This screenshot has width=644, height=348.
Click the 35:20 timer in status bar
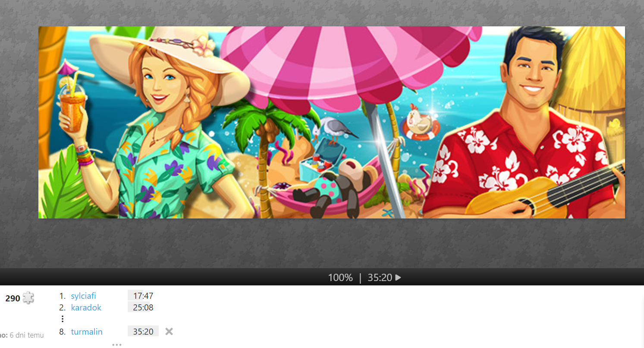point(380,278)
